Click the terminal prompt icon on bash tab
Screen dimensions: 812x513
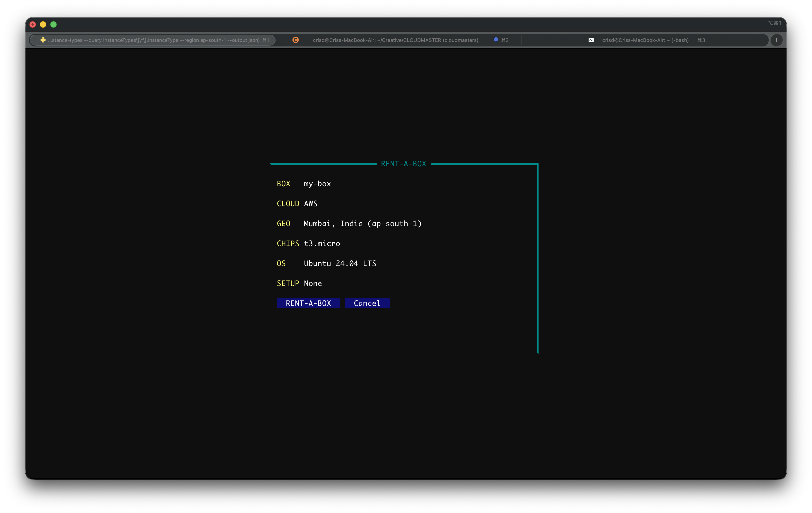point(591,40)
